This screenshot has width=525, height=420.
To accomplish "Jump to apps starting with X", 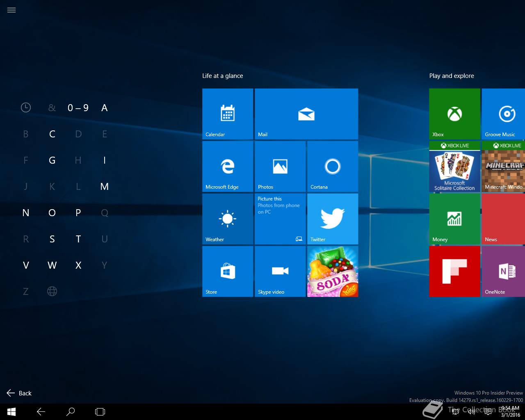I will pos(78,265).
